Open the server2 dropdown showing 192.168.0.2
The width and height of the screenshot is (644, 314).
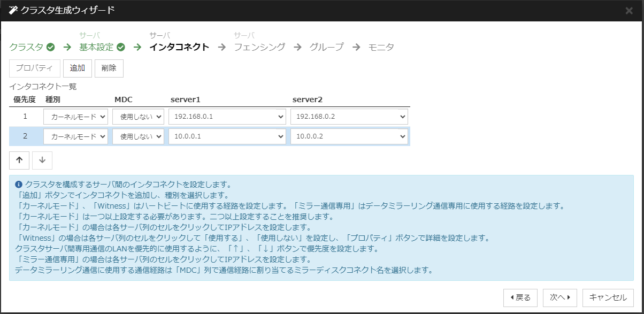click(x=349, y=116)
